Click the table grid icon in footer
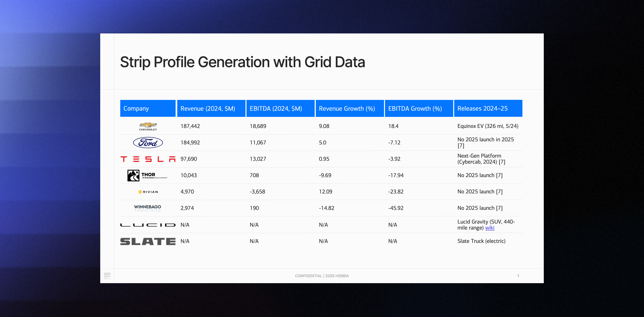The width and height of the screenshot is (644, 317). click(107, 276)
